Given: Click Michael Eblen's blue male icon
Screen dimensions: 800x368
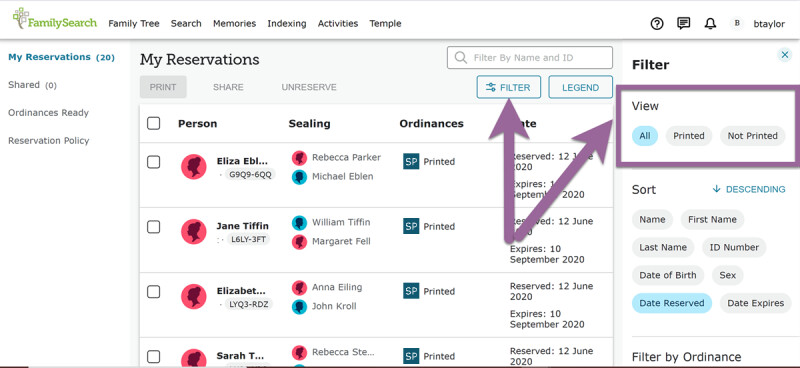Looking at the screenshot, I should pos(299,177).
